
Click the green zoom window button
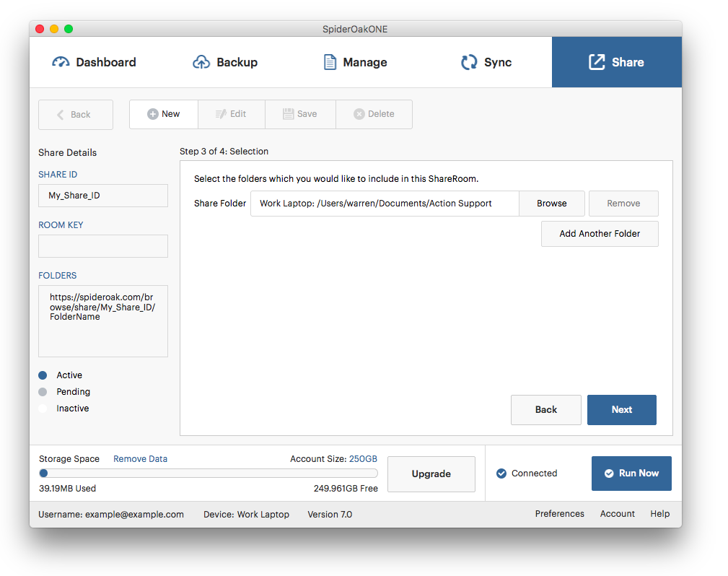point(69,29)
